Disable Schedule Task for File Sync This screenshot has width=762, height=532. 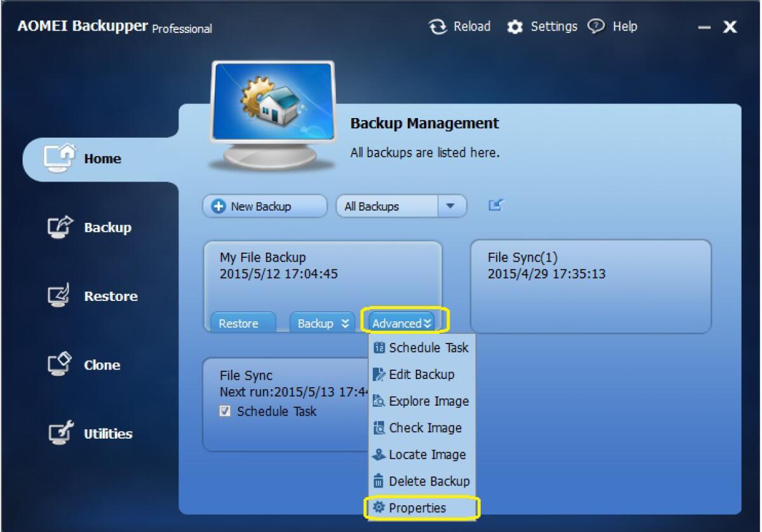(x=225, y=411)
